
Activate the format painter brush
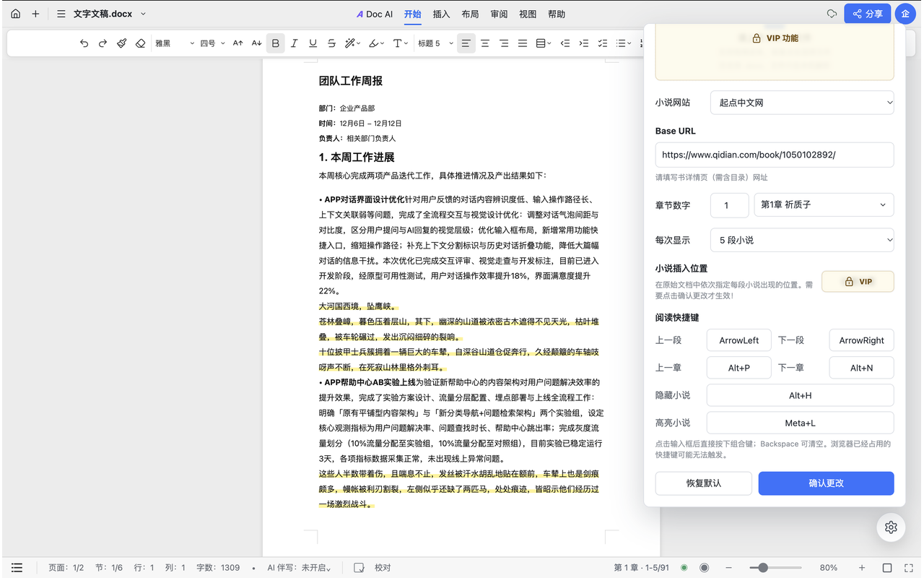coord(121,43)
